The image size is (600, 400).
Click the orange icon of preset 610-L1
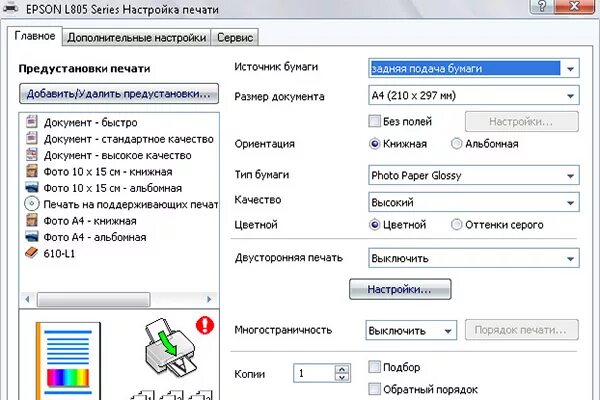coord(32,253)
